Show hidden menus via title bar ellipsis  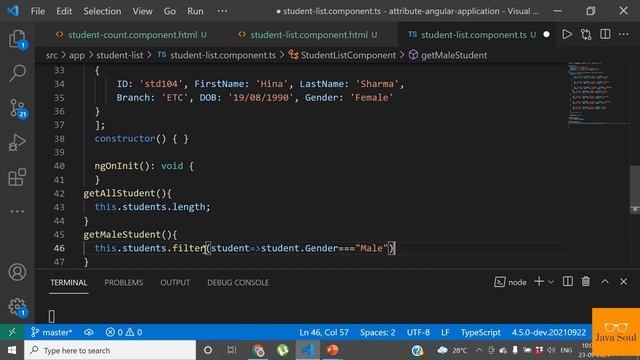pos(222,11)
